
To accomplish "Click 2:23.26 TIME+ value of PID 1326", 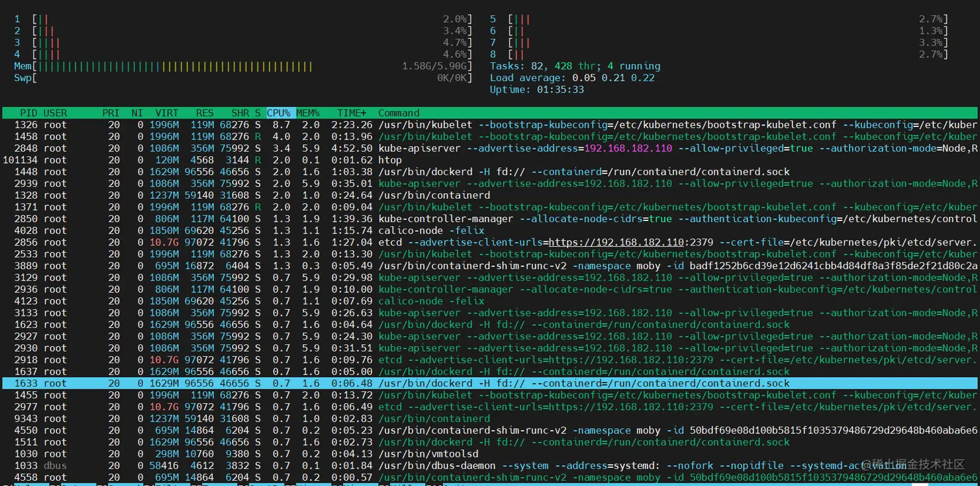I will coord(352,124).
